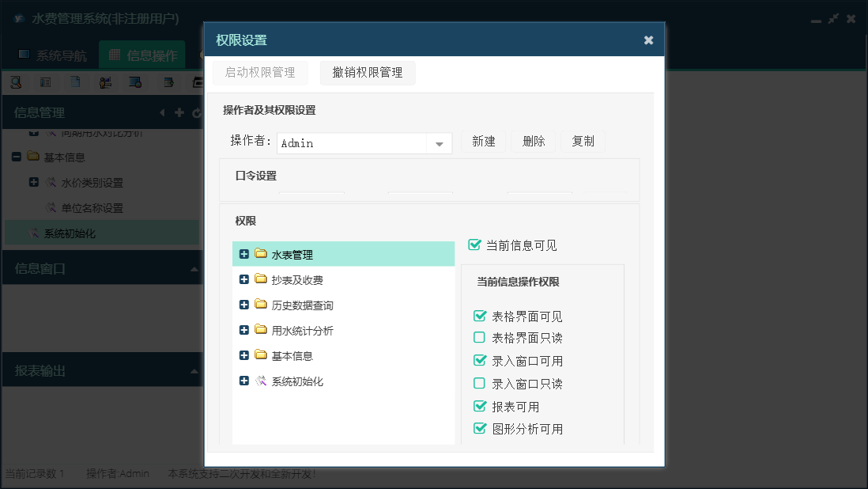Select 历史数据查询 in the permission tree
Image resolution: width=868 pixels, height=489 pixels.
pos(302,305)
